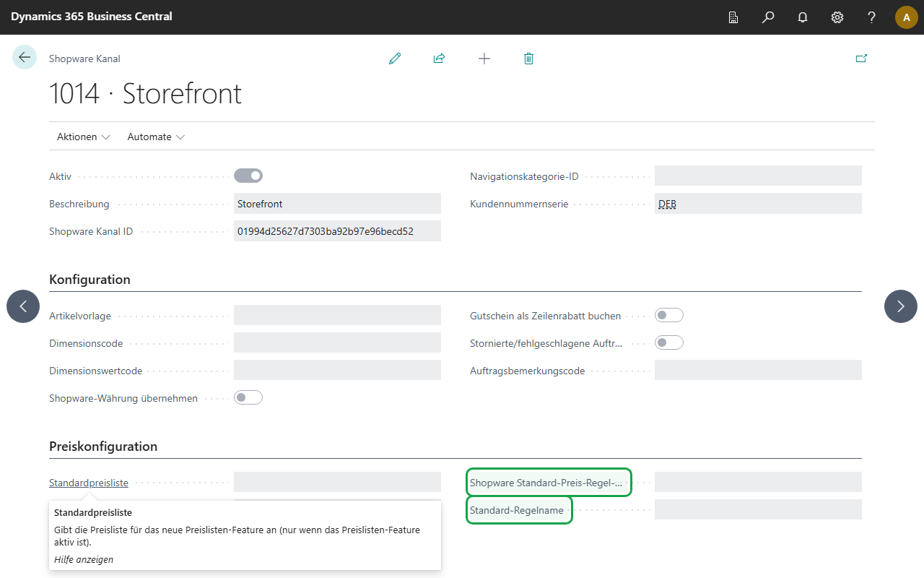The width and height of the screenshot is (924, 578).
Task: Click the Shopware Standard-Preis-Regel input field
Action: pyautogui.click(x=758, y=482)
